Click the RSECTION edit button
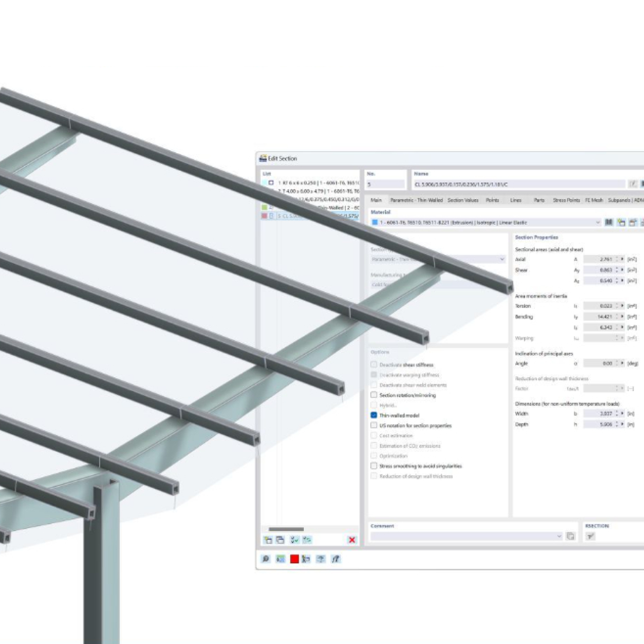The image size is (644, 644). pyautogui.click(x=591, y=535)
